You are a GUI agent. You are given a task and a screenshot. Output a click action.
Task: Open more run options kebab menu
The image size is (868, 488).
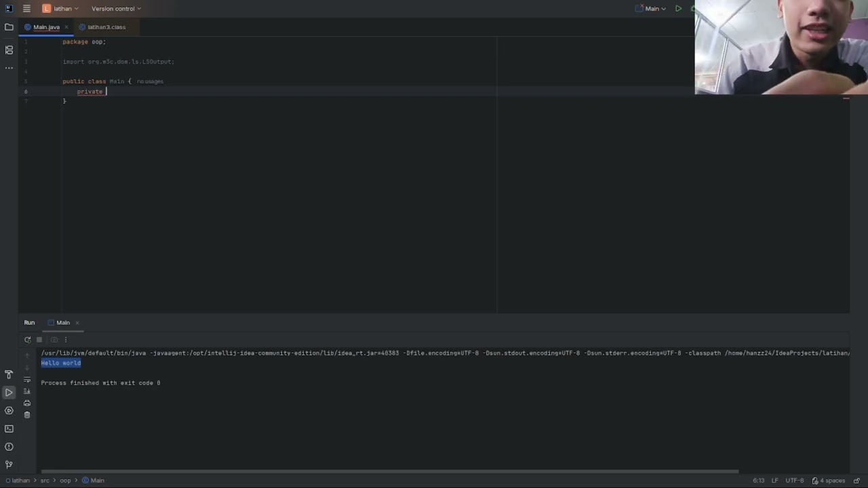coord(66,340)
